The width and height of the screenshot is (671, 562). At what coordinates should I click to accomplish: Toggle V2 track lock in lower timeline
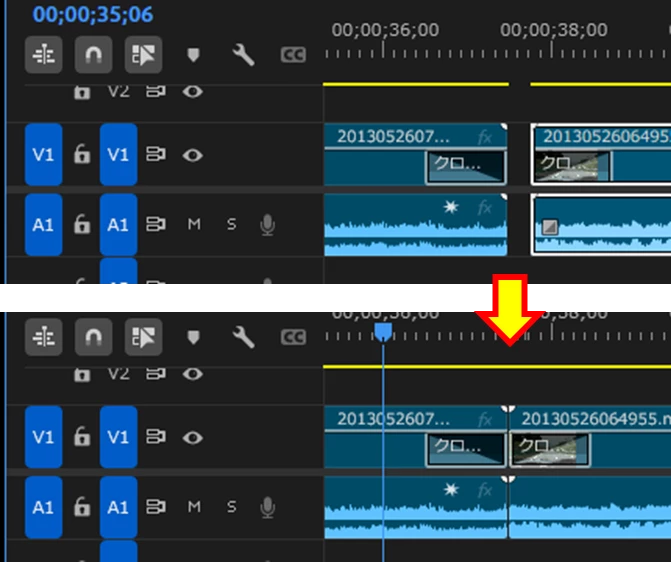82,375
